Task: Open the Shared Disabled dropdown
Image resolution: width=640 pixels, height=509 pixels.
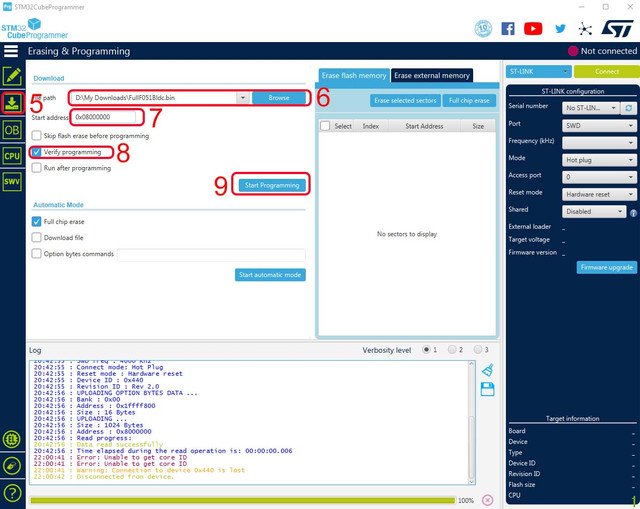Action: click(594, 211)
